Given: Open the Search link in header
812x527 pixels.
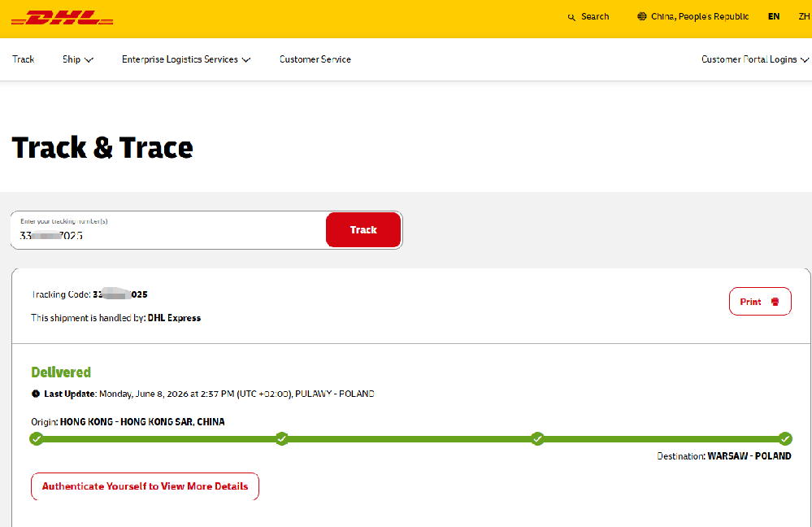Looking at the screenshot, I should (588, 16).
